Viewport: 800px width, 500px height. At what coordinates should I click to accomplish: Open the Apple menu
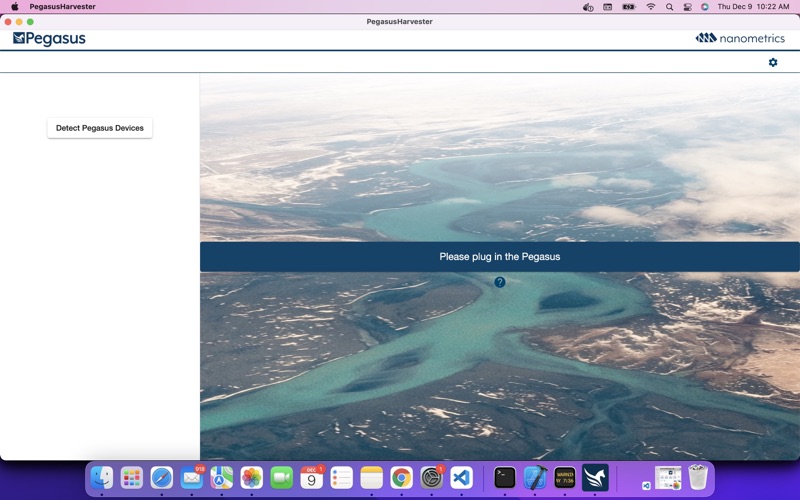[x=14, y=7]
